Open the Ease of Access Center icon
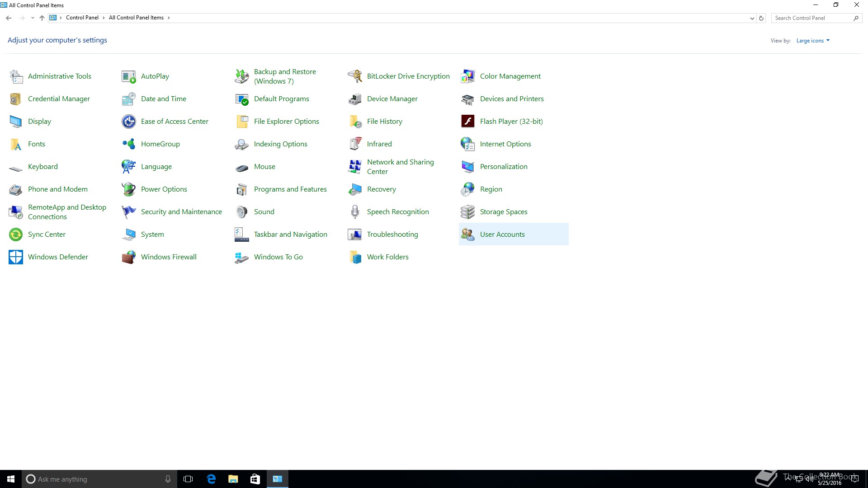The height and width of the screenshot is (488, 868). point(129,122)
